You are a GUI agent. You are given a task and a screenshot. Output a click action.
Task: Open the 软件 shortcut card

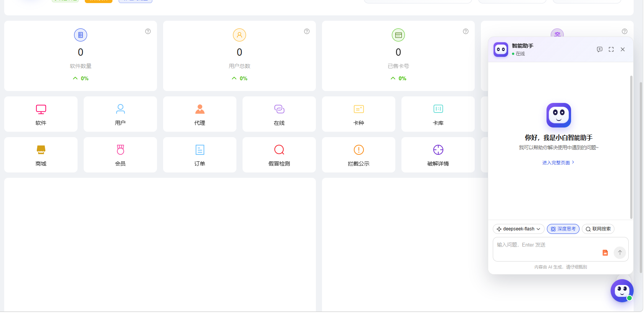41,114
